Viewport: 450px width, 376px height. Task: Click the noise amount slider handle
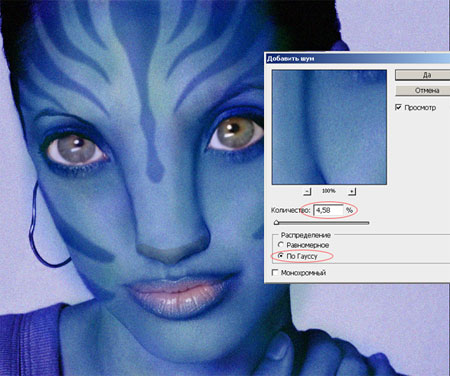[276, 222]
